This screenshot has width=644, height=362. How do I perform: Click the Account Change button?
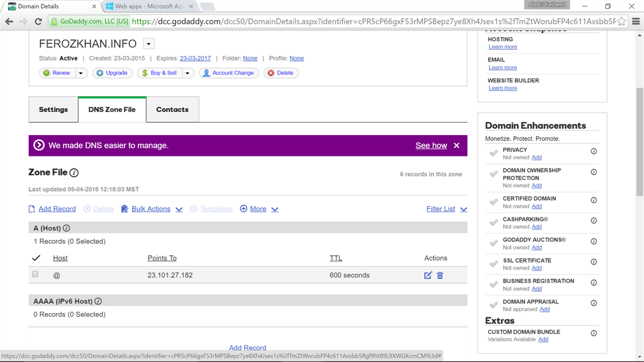229,73
